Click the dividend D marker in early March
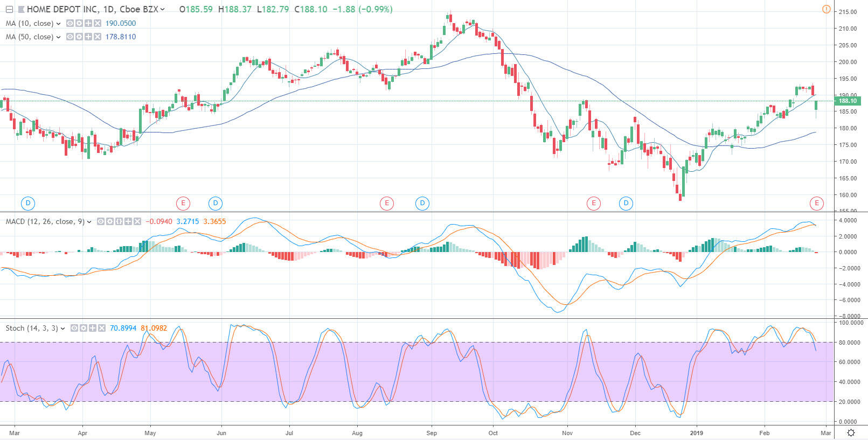Screen dimensions: 868x440 click(x=28, y=203)
